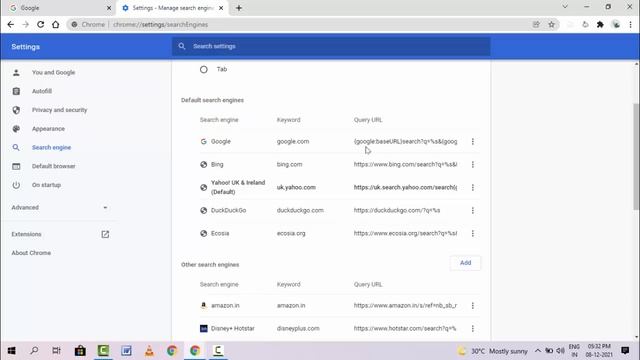640x360 pixels.
Task: Open more actions for Google
Action: (473, 142)
